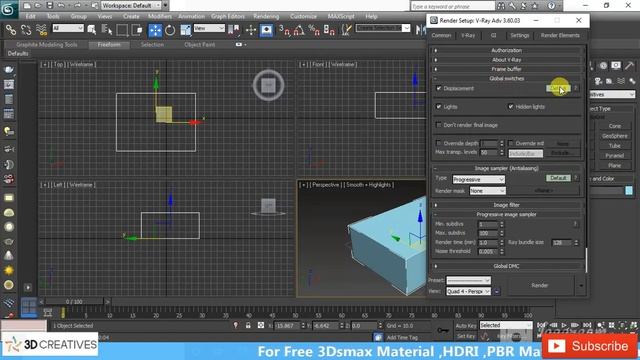Click the Edit Named Selection Sets icon

pos(347,30)
